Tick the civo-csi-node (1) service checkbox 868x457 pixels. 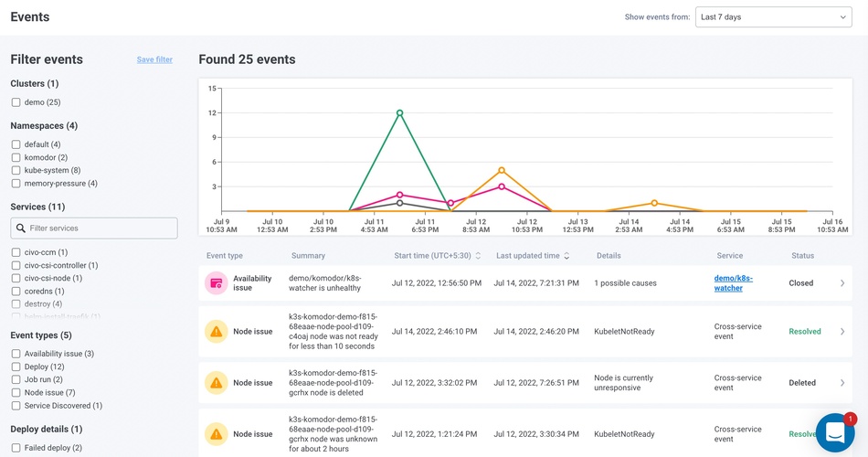[x=16, y=278]
